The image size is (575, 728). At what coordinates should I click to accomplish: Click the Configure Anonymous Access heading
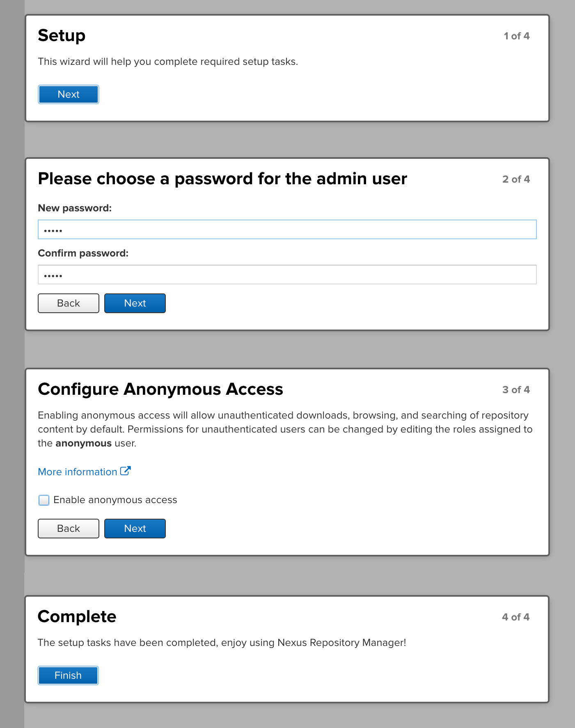point(160,389)
